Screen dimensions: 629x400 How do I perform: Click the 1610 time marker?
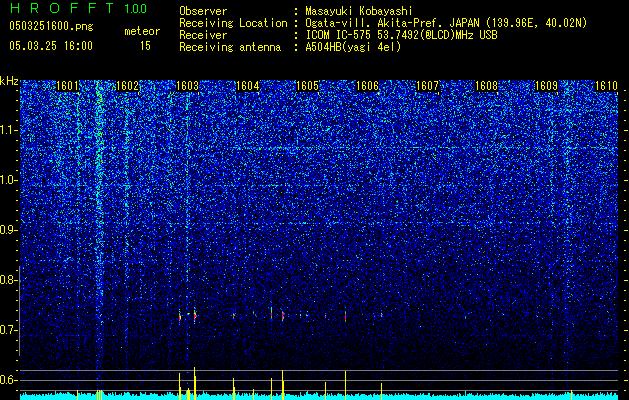(606, 86)
